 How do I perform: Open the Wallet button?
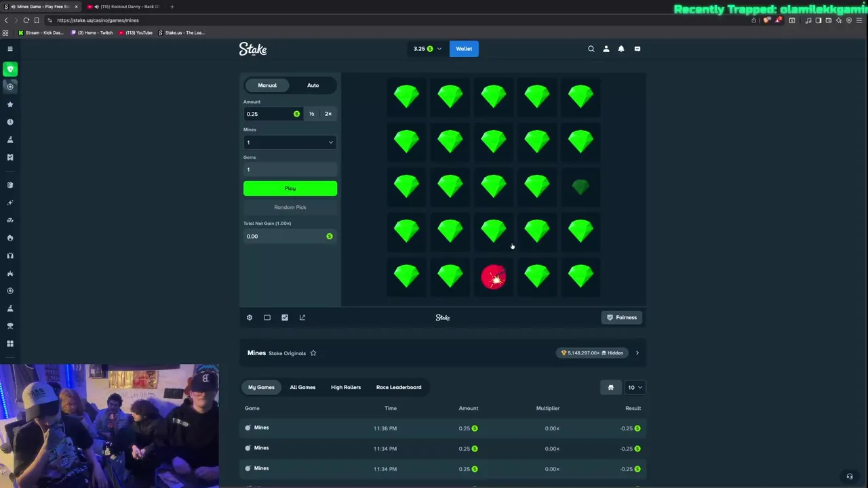point(464,49)
